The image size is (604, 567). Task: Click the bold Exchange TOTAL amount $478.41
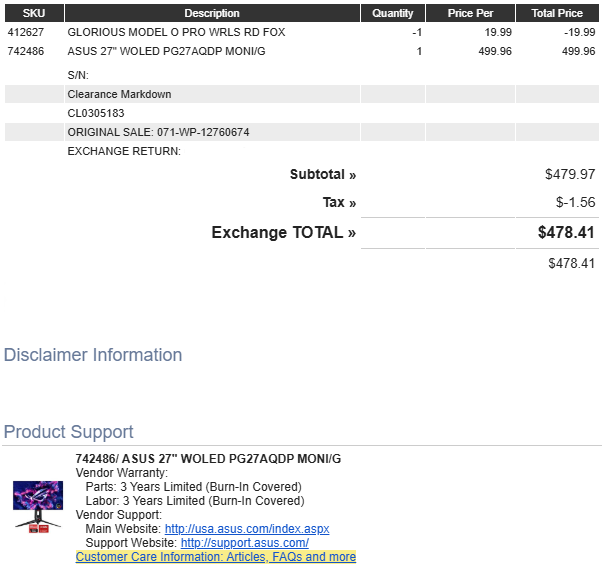(566, 233)
